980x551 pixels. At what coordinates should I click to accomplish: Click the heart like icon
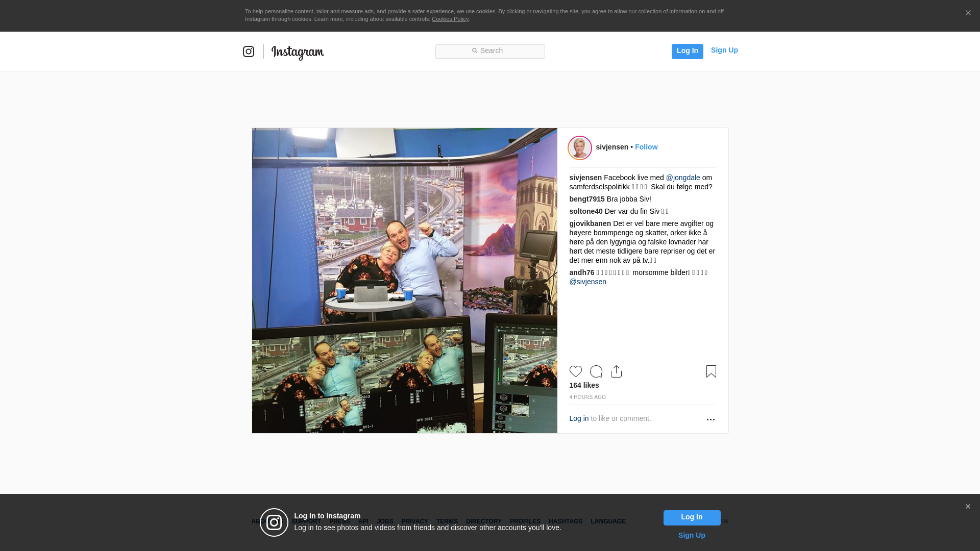point(575,371)
